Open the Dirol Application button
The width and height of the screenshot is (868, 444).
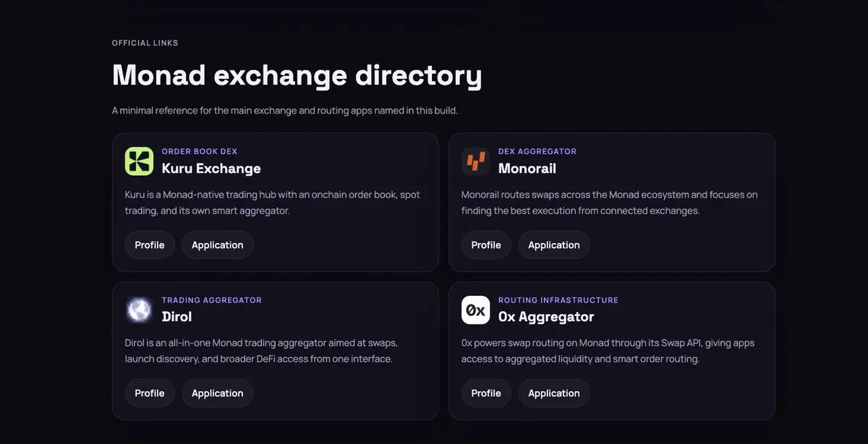pyautogui.click(x=217, y=393)
